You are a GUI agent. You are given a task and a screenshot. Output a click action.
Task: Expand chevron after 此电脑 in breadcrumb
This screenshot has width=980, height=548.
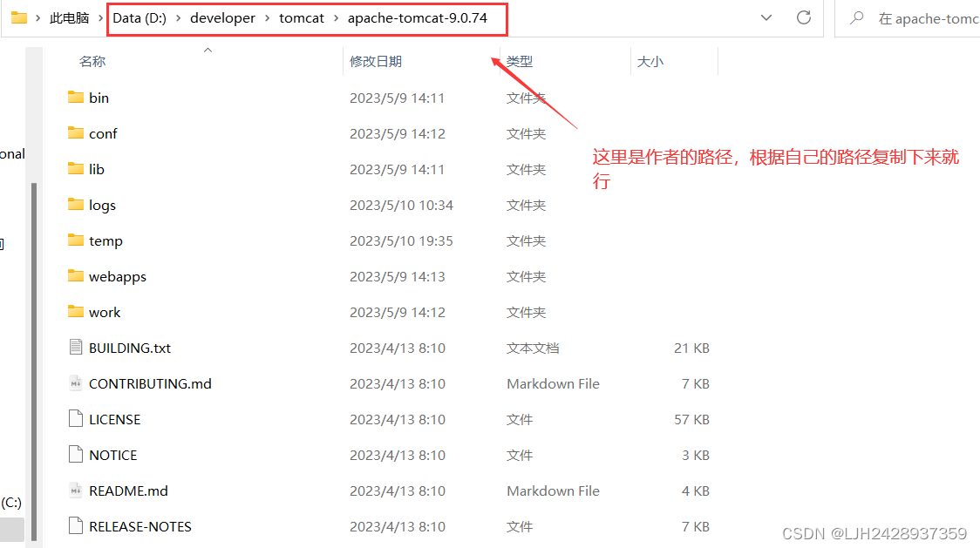tap(100, 18)
